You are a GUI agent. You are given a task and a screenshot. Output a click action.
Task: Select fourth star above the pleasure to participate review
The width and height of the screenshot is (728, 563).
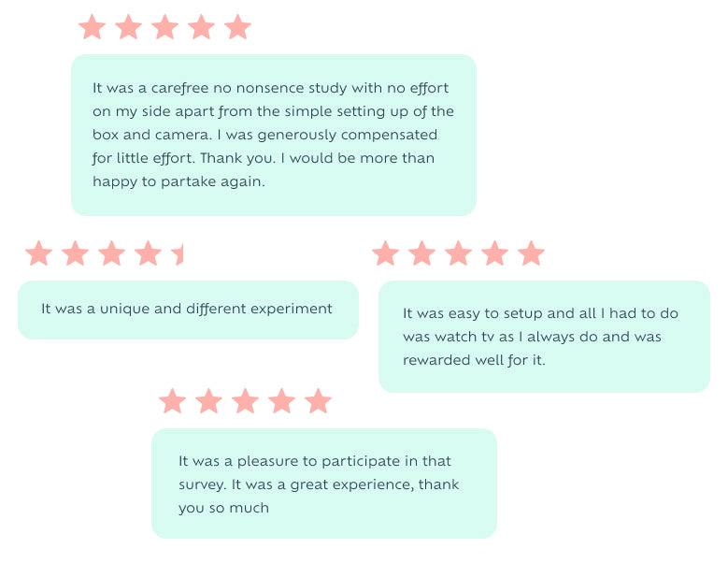coord(281,401)
